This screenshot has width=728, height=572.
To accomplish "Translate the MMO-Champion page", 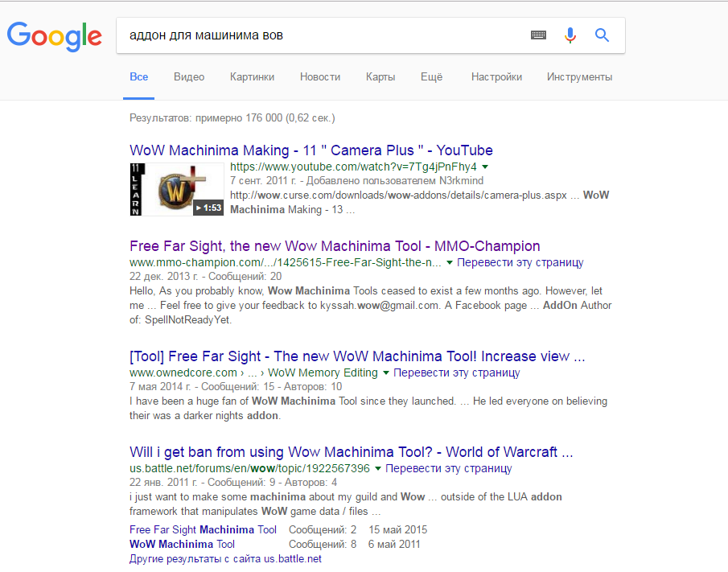I will [520, 263].
